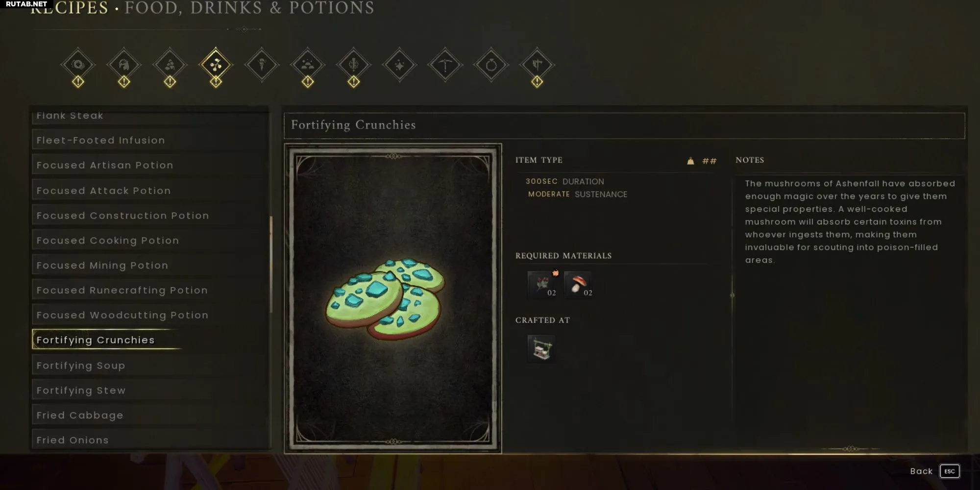This screenshot has height=490, width=980.
Task: Click the mushroom required material icon
Action: [x=578, y=285]
